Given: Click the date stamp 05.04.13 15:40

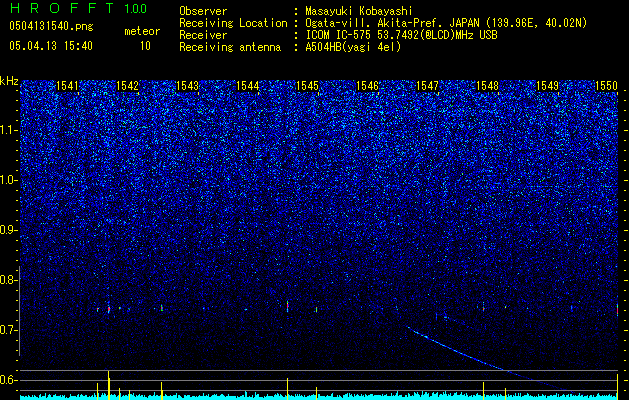Looking at the screenshot, I should click(x=51, y=46).
